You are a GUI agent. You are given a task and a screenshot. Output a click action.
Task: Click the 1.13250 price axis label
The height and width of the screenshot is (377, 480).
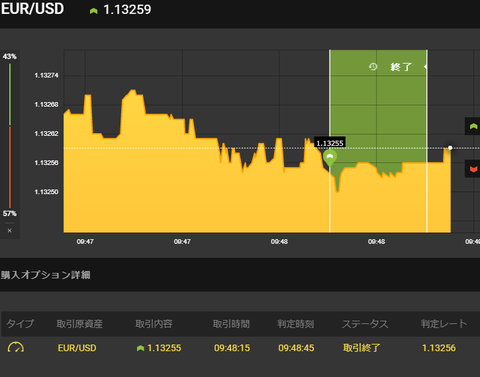(x=46, y=192)
